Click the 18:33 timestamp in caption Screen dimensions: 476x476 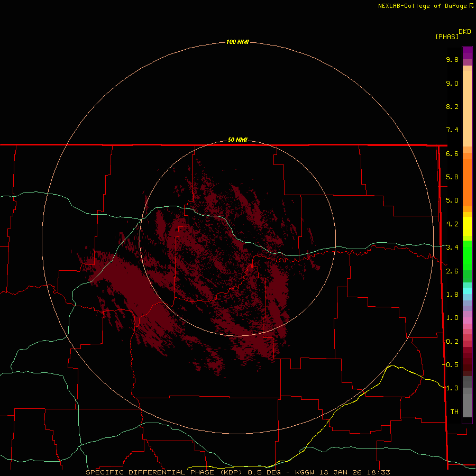(x=379, y=472)
